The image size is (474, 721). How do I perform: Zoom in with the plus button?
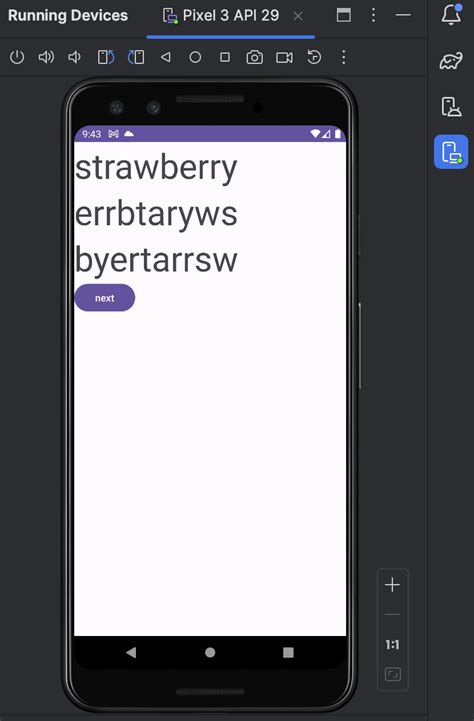click(x=392, y=585)
